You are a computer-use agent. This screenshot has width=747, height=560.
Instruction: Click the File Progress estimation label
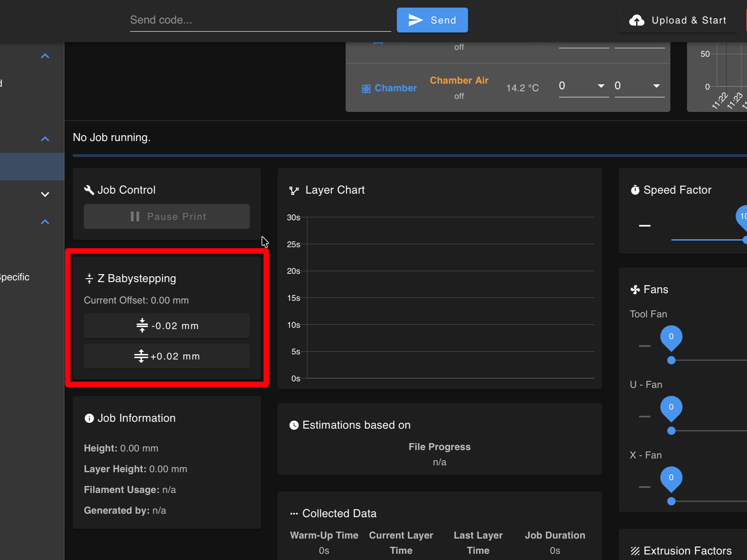tap(440, 447)
